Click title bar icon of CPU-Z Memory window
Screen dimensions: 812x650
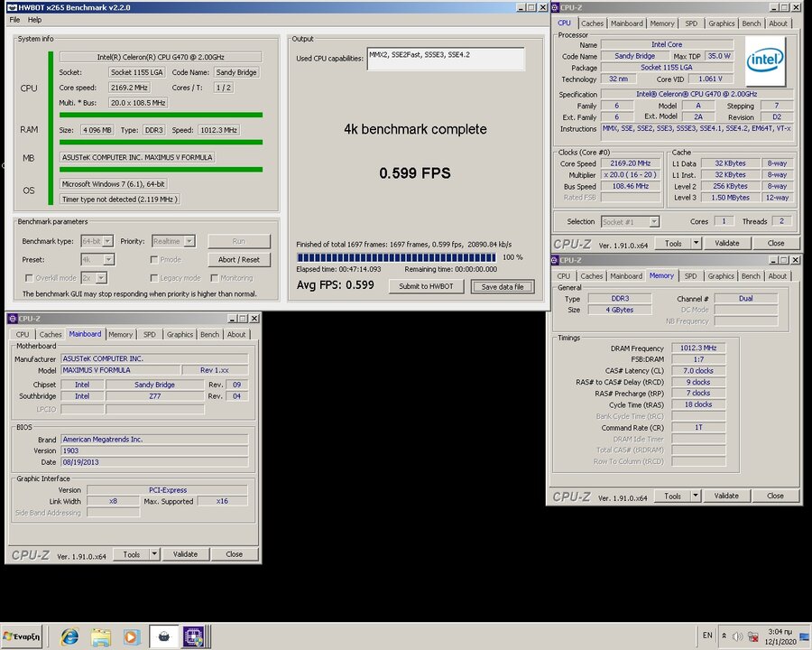pyautogui.click(x=555, y=260)
